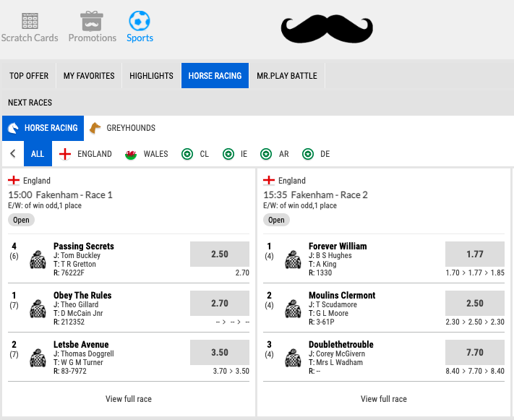The height and width of the screenshot is (420, 514).
Task: Bet on Passing Secrets at 2.50
Action: [x=220, y=254]
